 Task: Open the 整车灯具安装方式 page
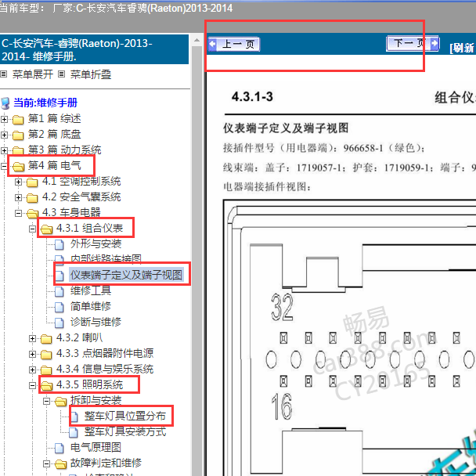[125, 431]
